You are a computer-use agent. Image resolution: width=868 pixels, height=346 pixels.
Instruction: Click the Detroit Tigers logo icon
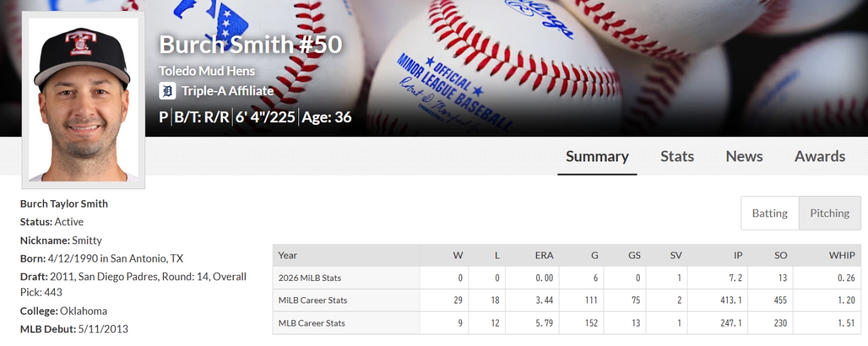click(x=167, y=91)
